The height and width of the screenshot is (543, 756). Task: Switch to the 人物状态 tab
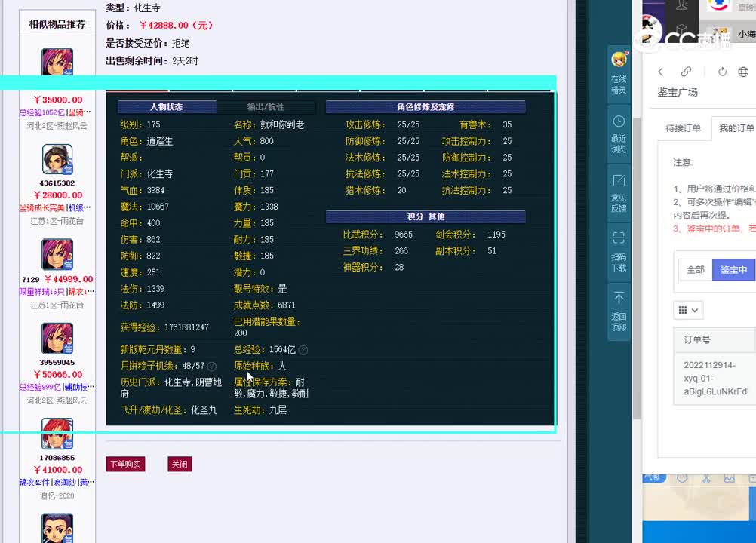pos(167,107)
